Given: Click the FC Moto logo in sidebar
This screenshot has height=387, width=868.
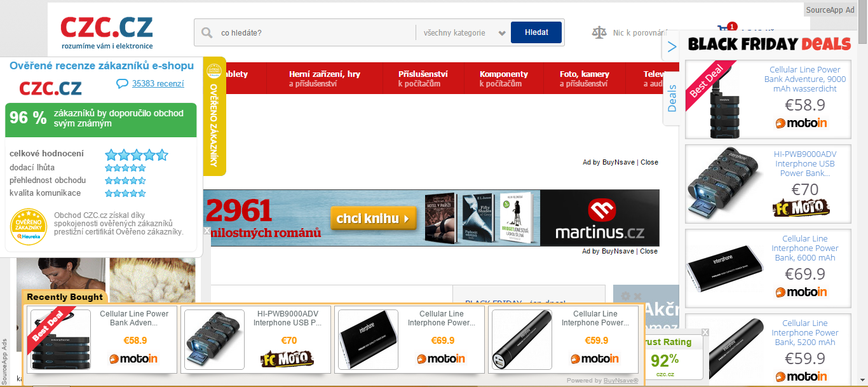Looking at the screenshot, I should (x=801, y=207).
